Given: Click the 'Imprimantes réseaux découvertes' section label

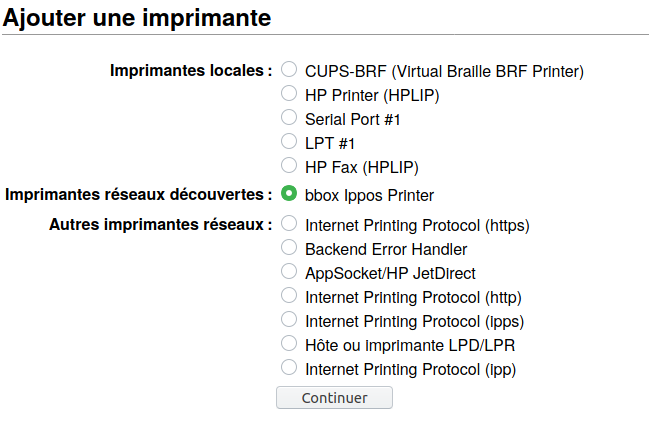Looking at the screenshot, I should (139, 194).
